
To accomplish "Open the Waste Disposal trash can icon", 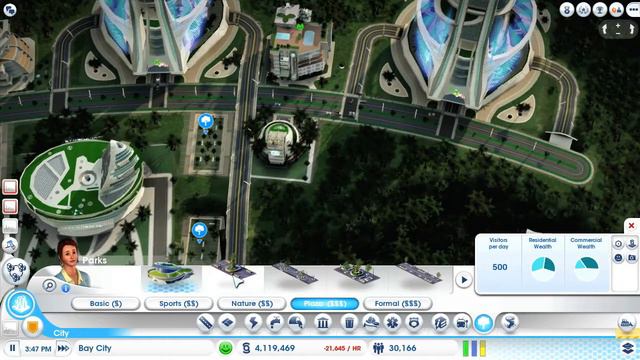I will [x=349, y=323].
